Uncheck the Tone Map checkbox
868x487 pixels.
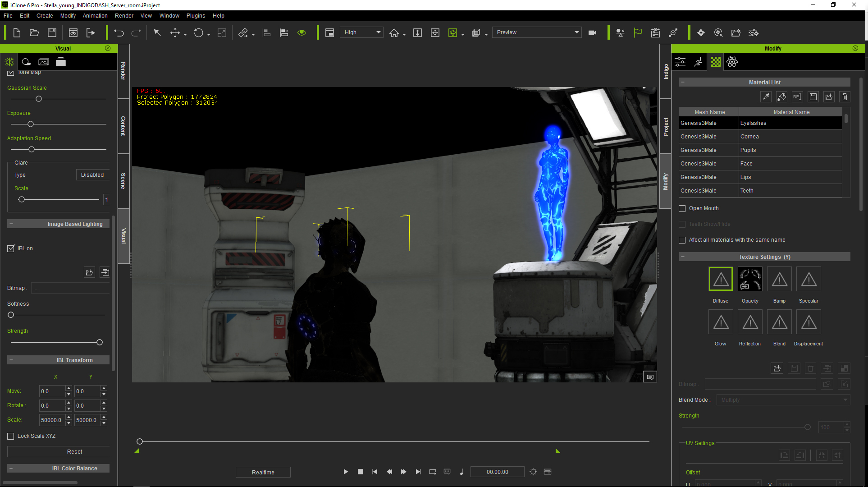click(x=11, y=72)
